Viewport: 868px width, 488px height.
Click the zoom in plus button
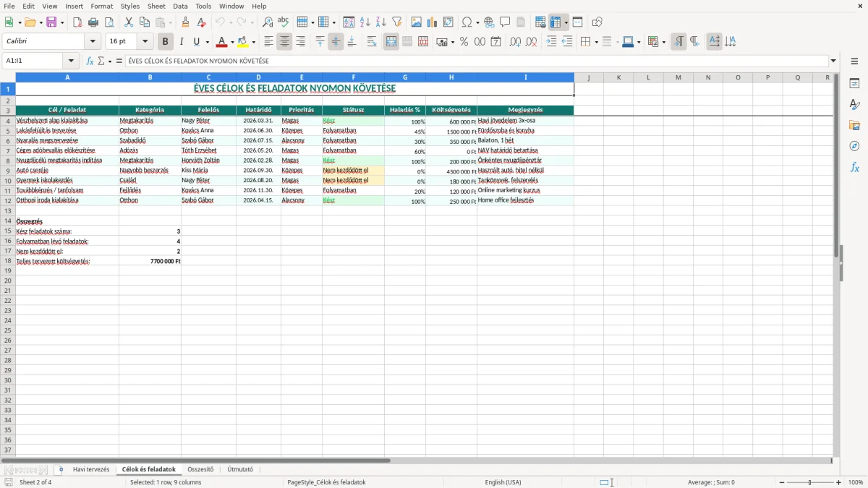(x=839, y=482)
